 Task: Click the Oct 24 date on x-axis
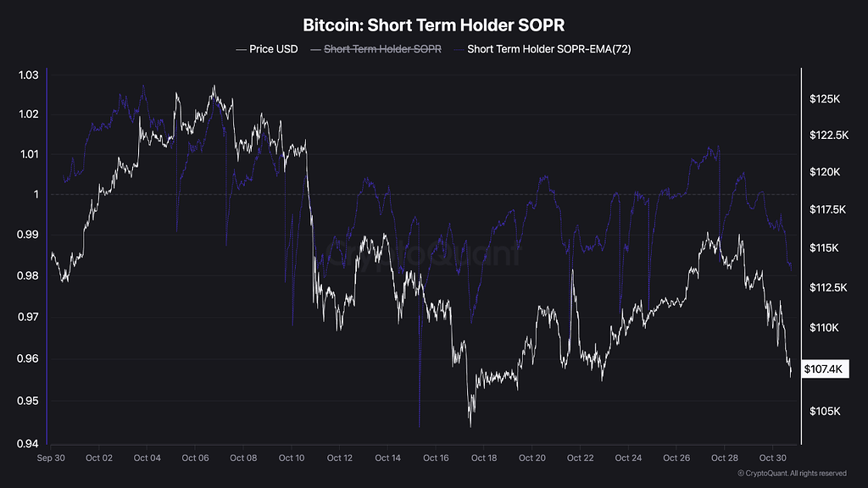[x=628, y=458]
